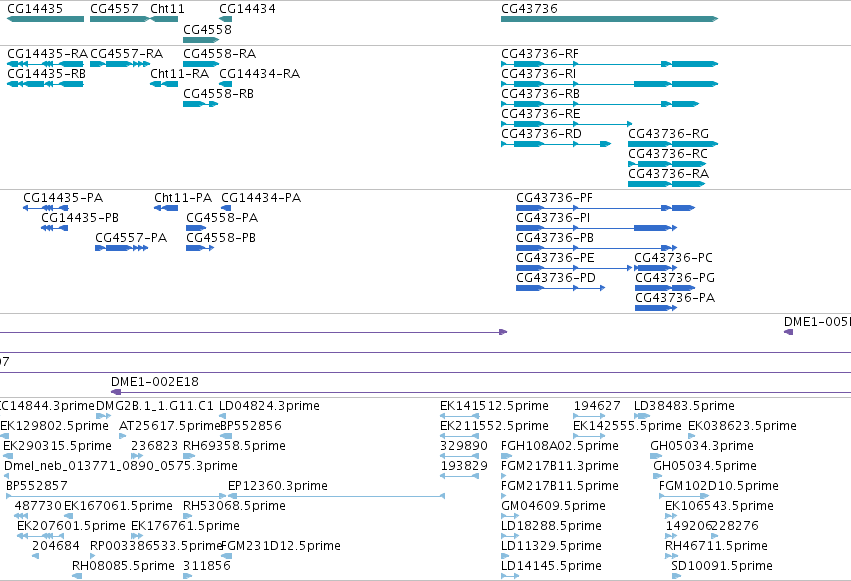Click protein CG4558-PB label
This screenshot has width=851, height=581.
click(x=221, y=238)
